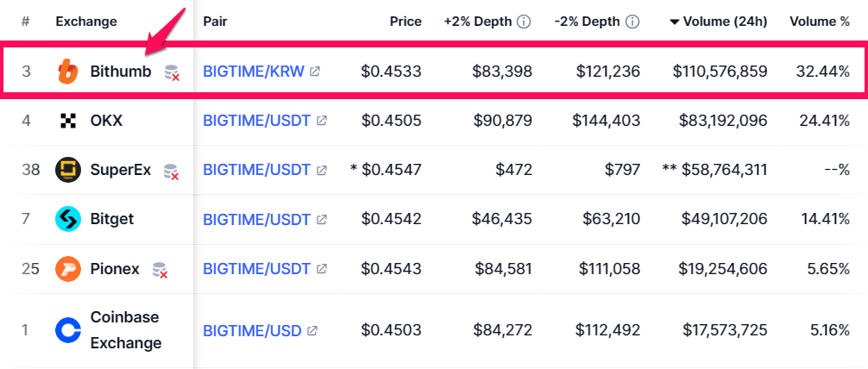Click the Bithumb exchange logo
Viewport: 868px width, 369px height.
click(x=68, y=72)
